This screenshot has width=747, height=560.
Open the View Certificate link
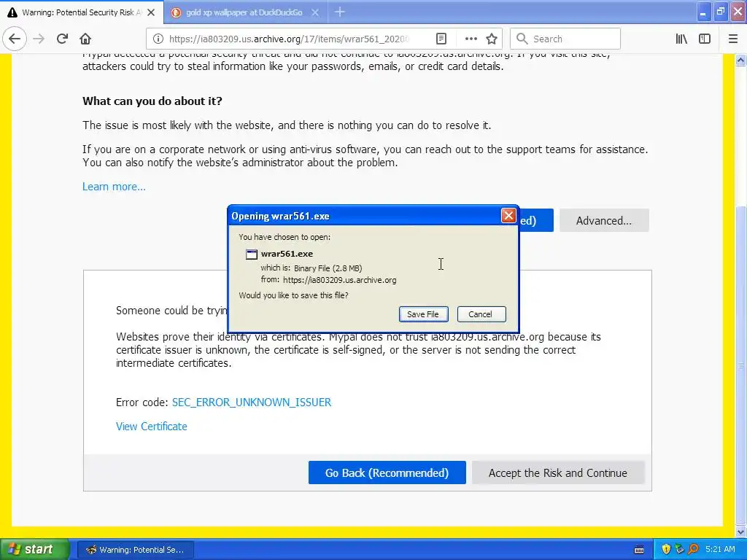152,426
